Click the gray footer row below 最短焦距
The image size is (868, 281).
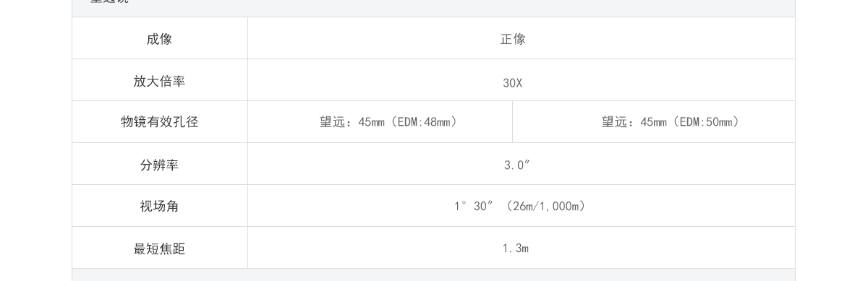tap(433, 274)
